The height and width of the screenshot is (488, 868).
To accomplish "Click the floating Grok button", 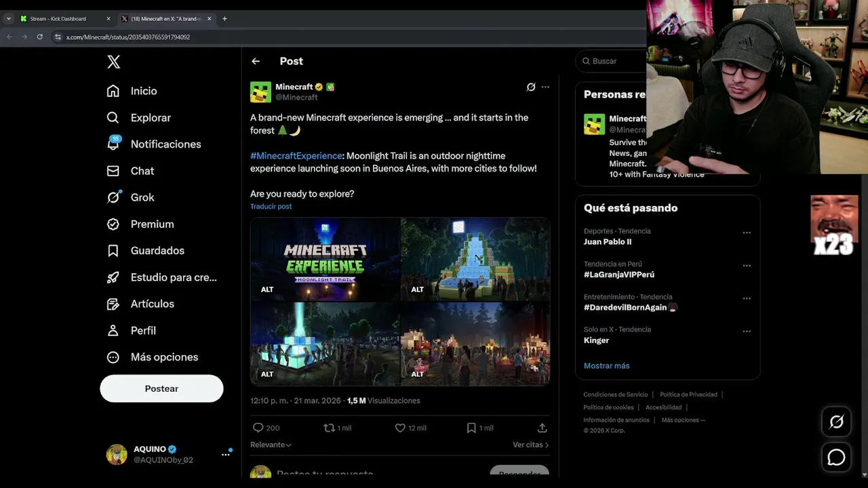I will (837, 422).
